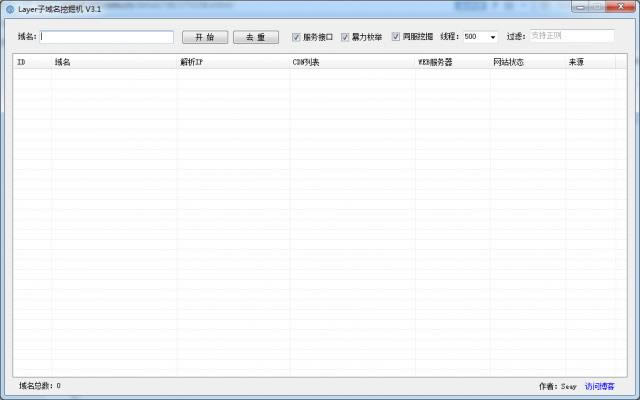Uncheck the 服务接口 checkbox
The width and height of the screenshot is (640, 400).
point(296,37)
